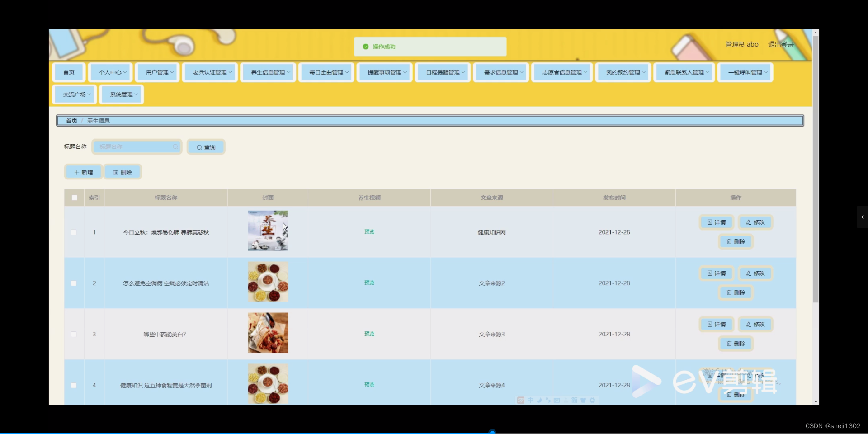Click the 新增 add button
Image resolution: width=868 pixels, height=434 pixels.
(x=83, y=172)
